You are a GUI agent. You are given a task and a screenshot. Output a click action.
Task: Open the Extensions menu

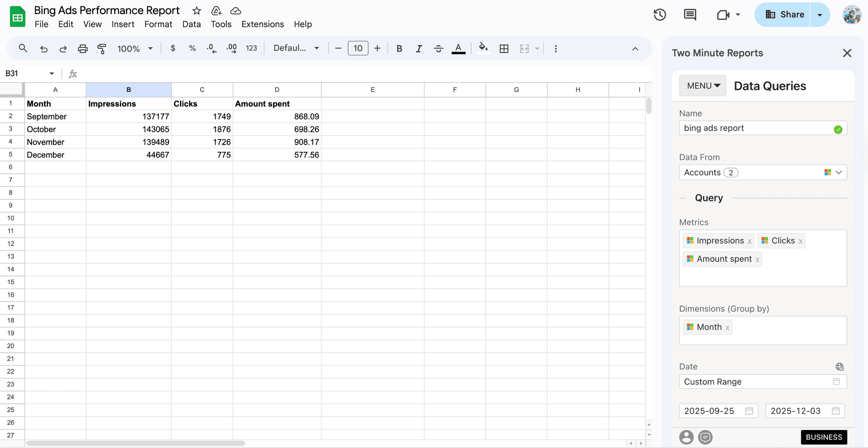coord(262,24)
